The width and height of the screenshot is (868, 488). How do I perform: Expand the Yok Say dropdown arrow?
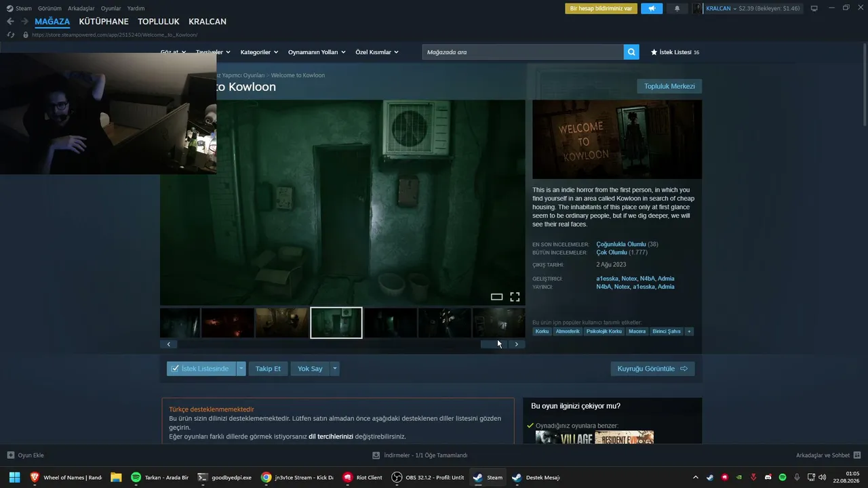coord(334,369)
